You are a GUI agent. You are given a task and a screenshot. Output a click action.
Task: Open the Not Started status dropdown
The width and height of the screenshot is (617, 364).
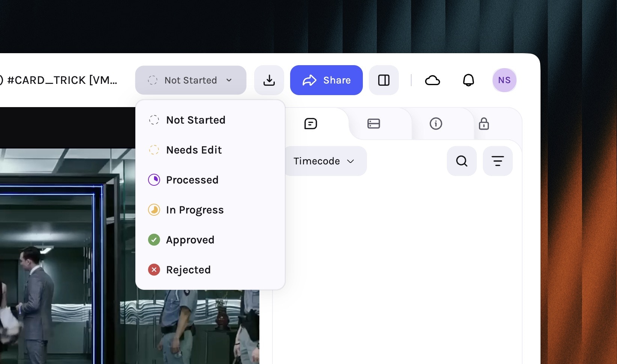[190, 80]
